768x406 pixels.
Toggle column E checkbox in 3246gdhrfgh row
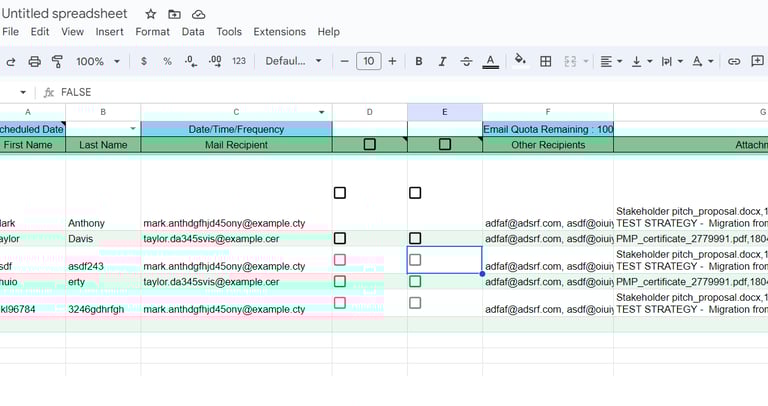pos(415,303)
